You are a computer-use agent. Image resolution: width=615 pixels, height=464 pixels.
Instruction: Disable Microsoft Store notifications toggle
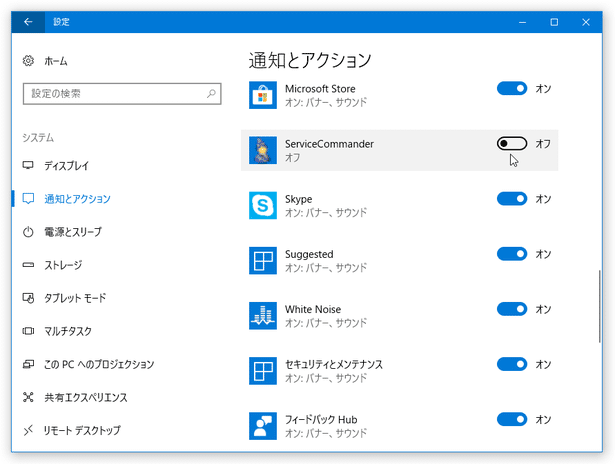click(x=511, y=89)
